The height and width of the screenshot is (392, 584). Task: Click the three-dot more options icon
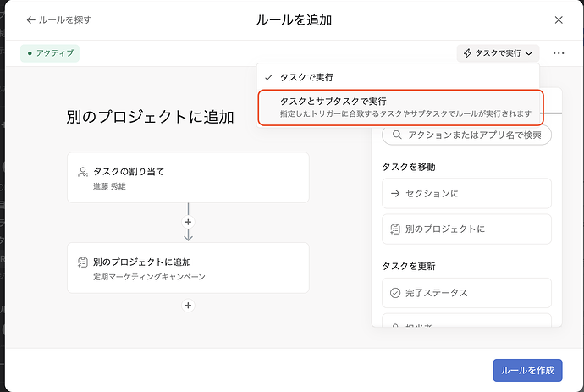click(559, 53)
